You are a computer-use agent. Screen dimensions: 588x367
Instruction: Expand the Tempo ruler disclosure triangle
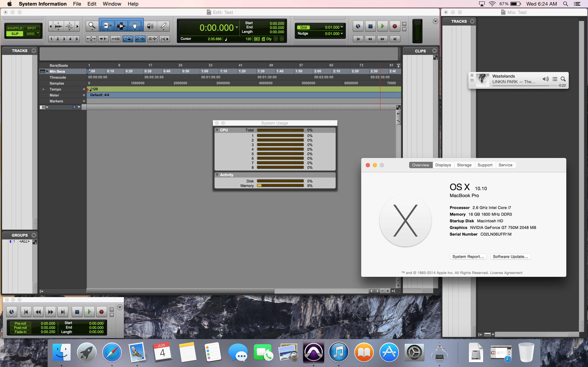[44, 89]
